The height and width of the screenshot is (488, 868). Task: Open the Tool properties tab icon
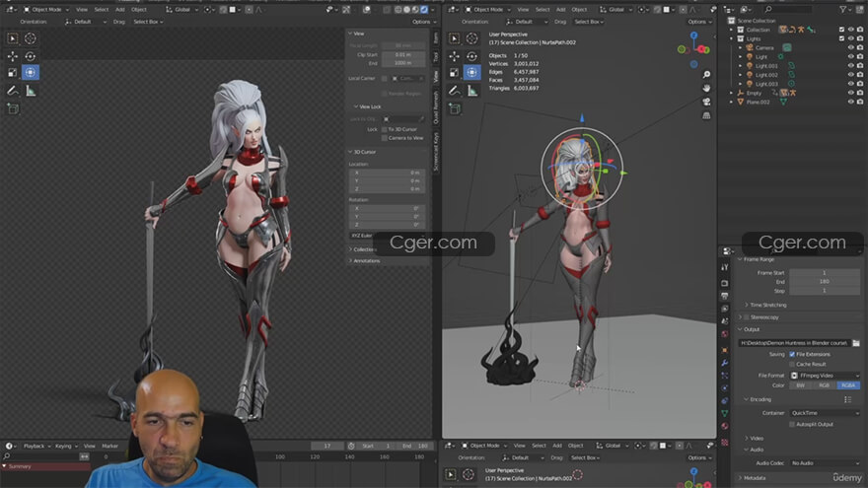[x=725, y=267]
